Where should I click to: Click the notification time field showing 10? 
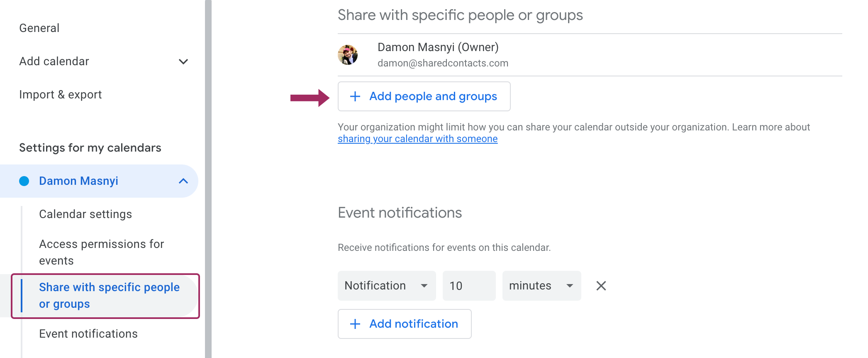click(469, 286)
